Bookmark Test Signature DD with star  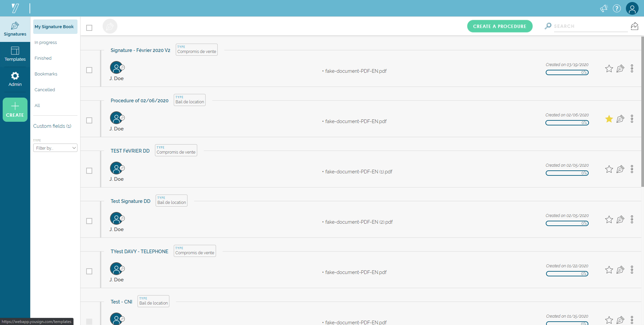(x=609, y=220)
